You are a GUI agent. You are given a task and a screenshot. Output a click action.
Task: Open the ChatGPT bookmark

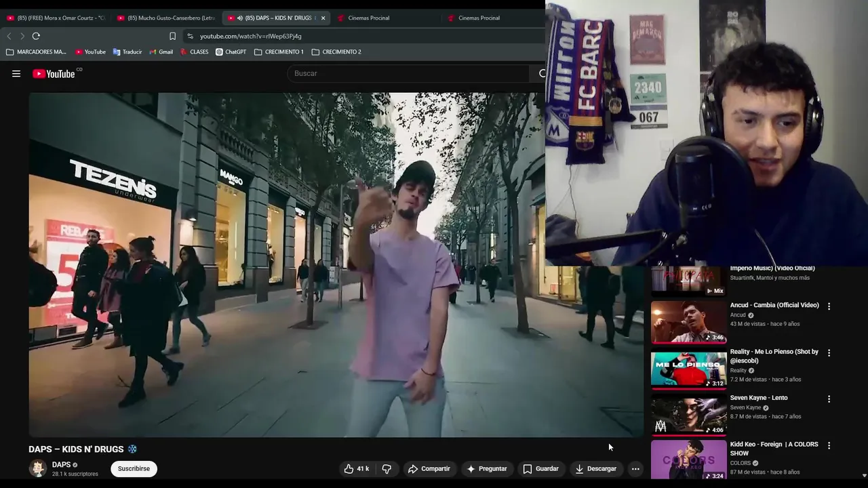[x=231, y=52]
